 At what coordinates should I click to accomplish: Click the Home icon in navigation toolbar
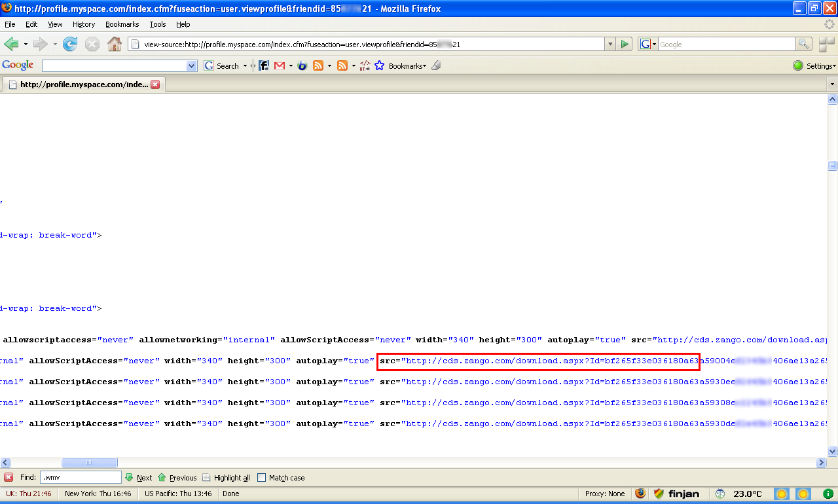pos(115,44)
